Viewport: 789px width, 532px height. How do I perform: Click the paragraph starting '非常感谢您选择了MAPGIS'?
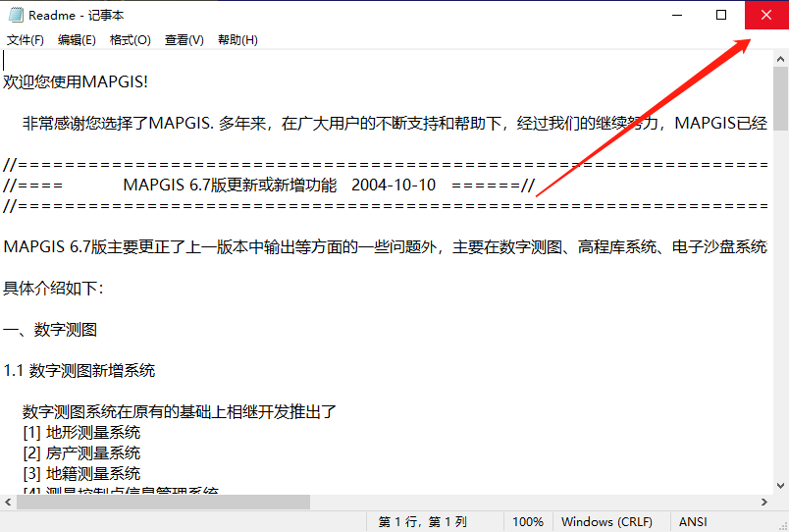[x=395, y=123]
